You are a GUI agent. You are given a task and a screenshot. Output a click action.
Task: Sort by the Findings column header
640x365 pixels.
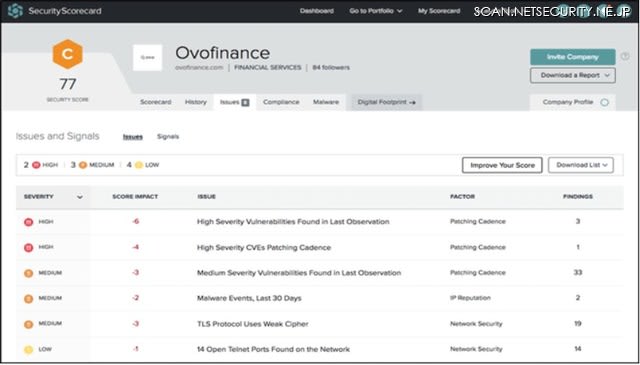tap(578, 197)
